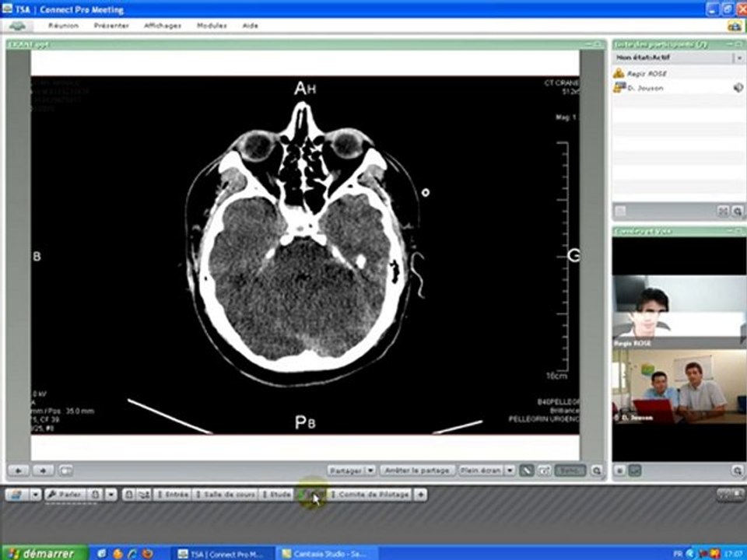
Task: Switch to Comité de Pilotage layout
Action: point(370,495)
